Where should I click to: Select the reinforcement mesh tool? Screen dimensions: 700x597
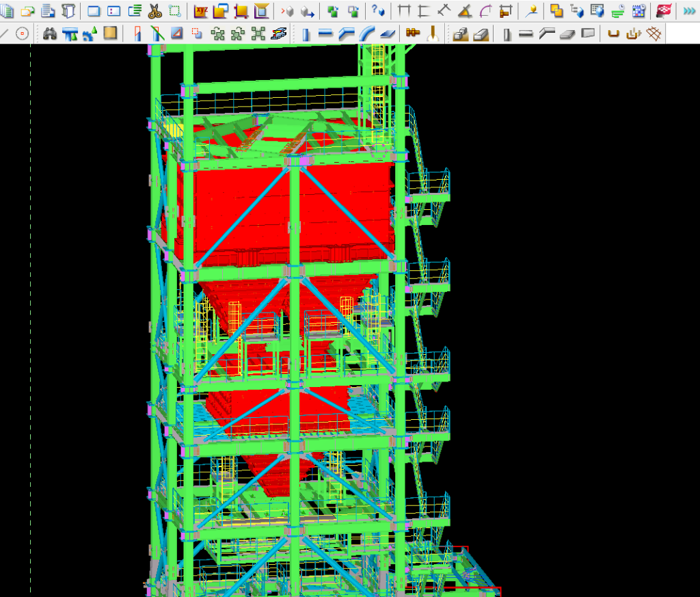(x=654, y=34)
